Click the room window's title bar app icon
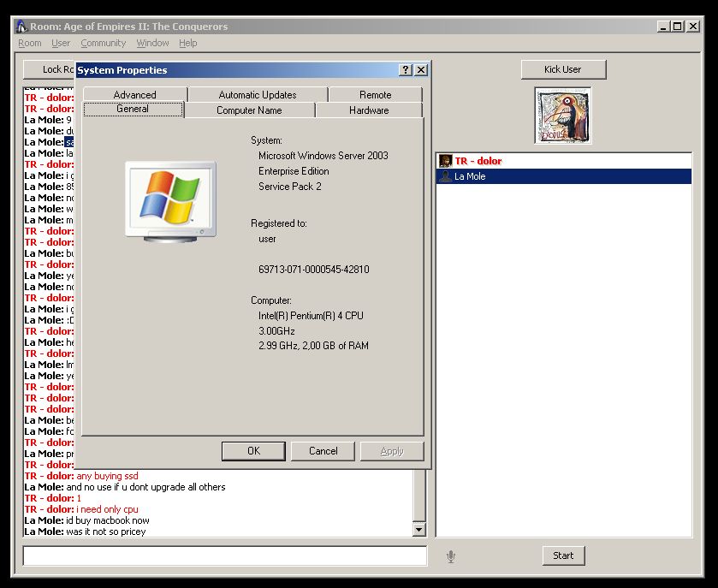The height and width of the screenshot is (588, 718). (21, 27)
